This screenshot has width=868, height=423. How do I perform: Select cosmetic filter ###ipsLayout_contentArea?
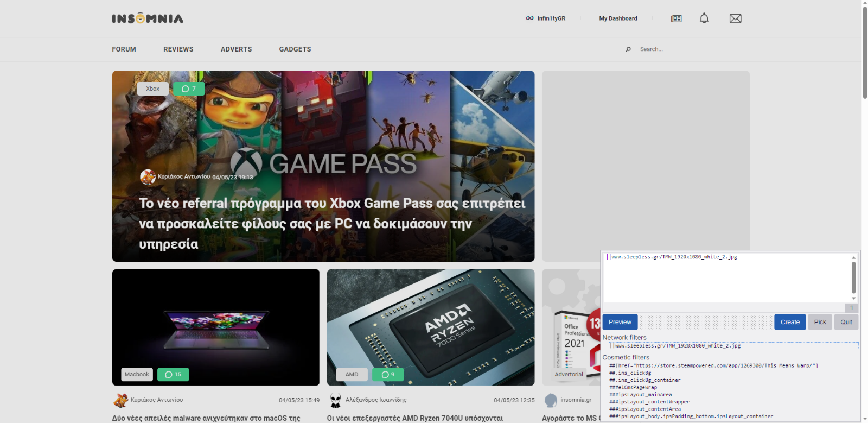coord(644,409)
